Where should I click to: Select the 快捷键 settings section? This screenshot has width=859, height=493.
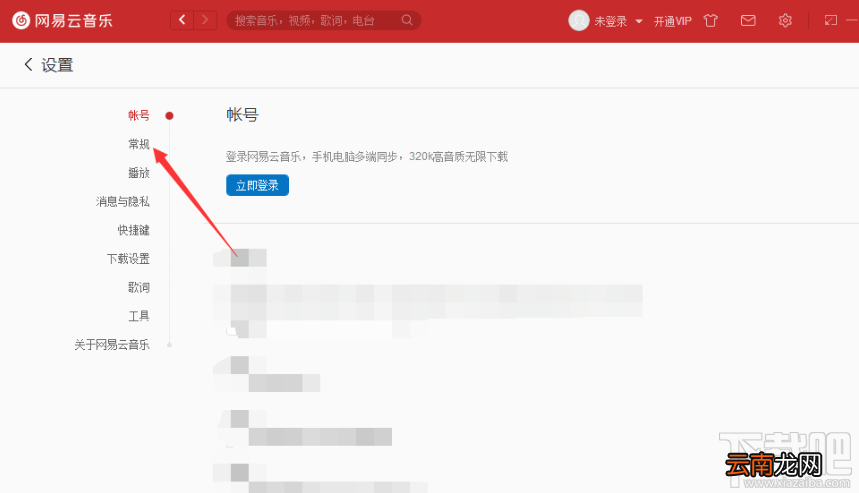point(134,230)
